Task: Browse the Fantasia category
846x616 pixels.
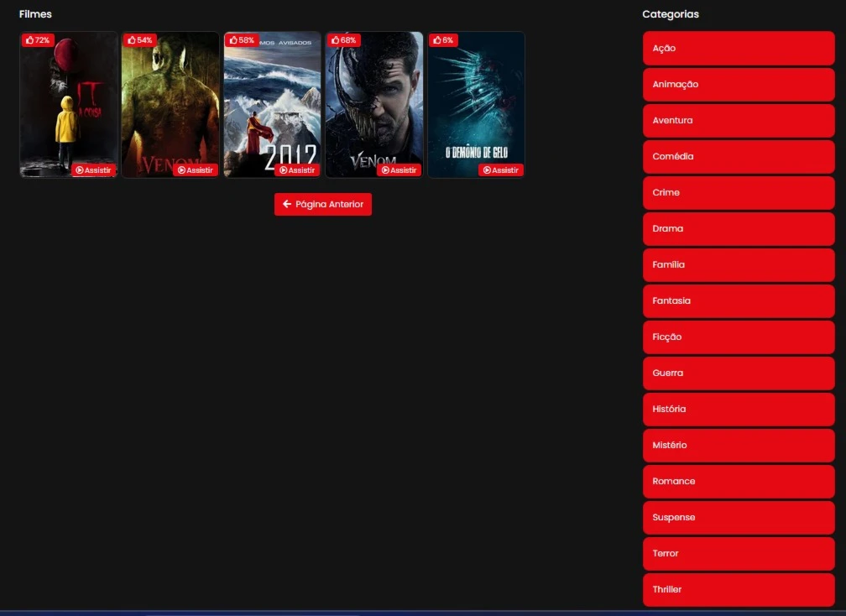Action: point(739,301)
